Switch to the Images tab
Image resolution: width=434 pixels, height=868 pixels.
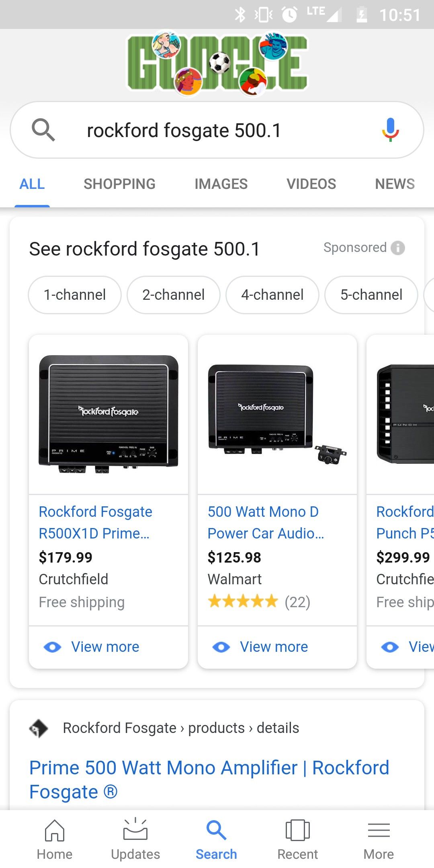pyautogui.click(x=221, y=184)
